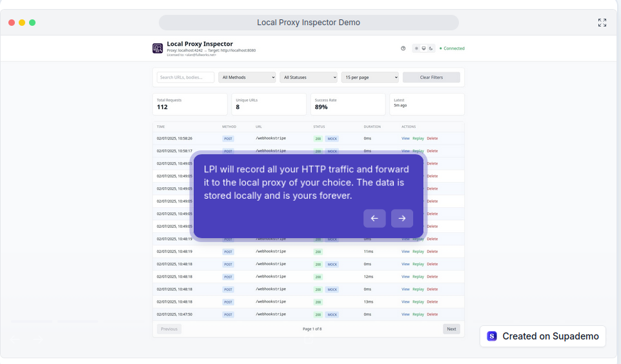
Task: Click the Local Proxy Inspector logo icon
Action: point(158,48)
